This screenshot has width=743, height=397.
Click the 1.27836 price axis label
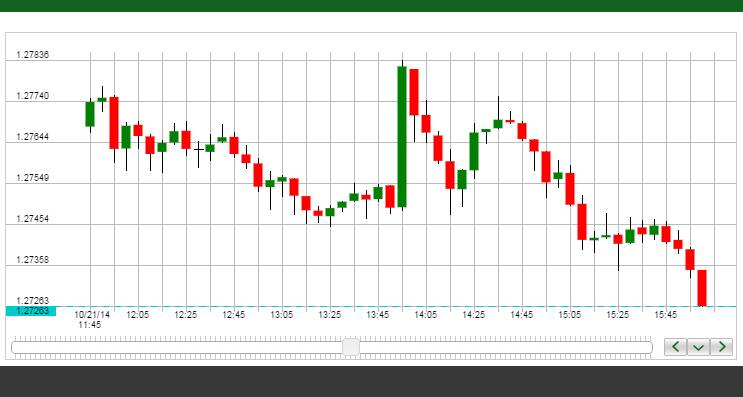(33, 55)
